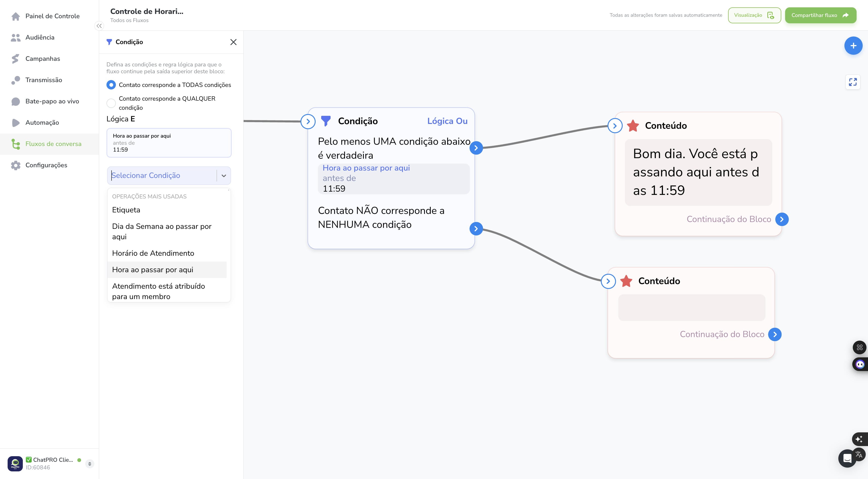Click the Controle de Horari... flow title
868x479 pixels.
147,11
